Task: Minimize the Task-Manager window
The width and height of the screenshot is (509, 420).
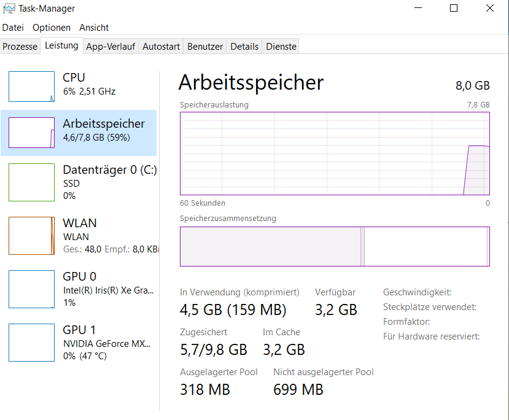Action: point(418,9)
